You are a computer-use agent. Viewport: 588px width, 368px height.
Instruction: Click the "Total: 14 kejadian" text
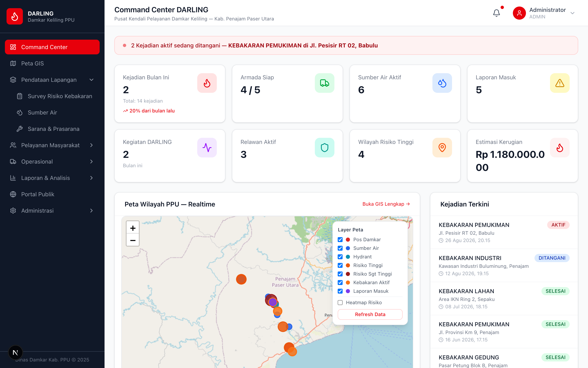point(143,101)
